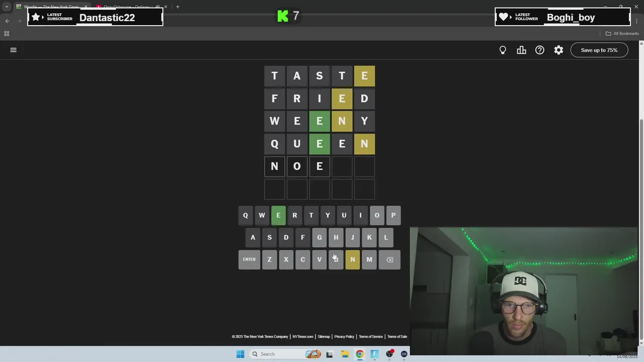Screen dimensions: 644x362
Task: Open the How to Play help icon
Action: coord(540,50)
